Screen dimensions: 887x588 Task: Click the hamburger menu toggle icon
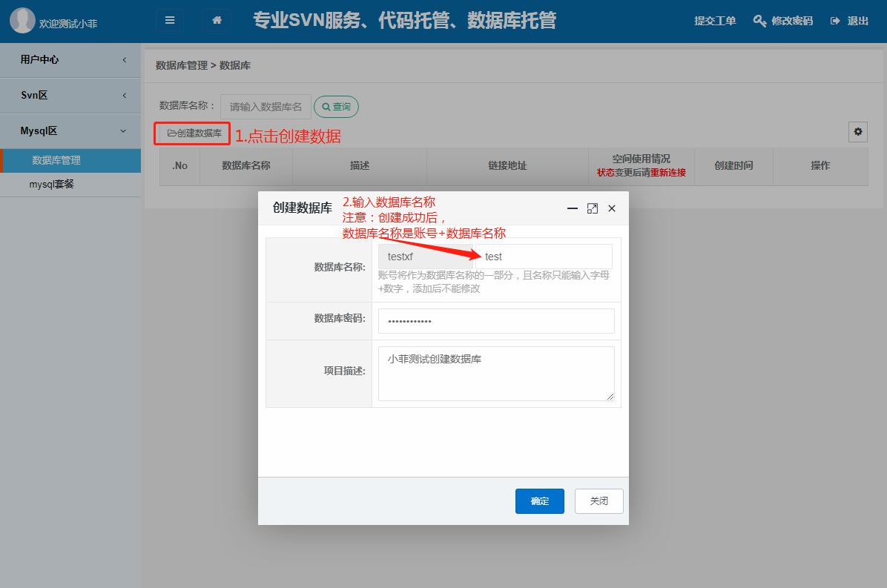click(x=170, y=20)
